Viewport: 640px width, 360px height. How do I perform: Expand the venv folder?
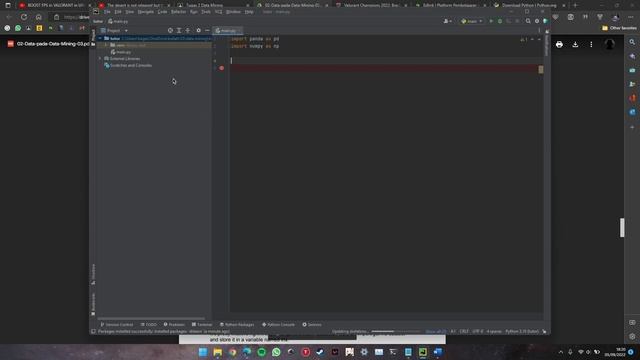pyautogui.click(x=106, y=45)
